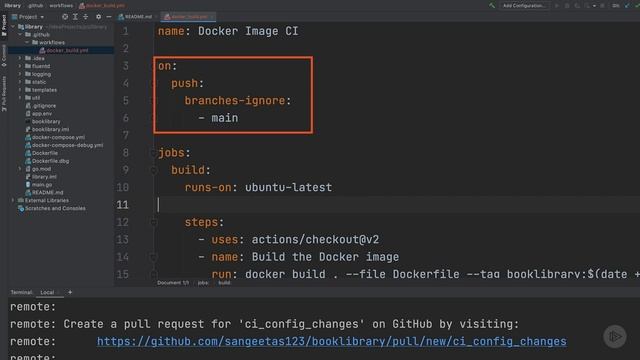This screenshot has height=360, width=640.
Task: Open the Add Configuration selector
Action: coord(524,6)
